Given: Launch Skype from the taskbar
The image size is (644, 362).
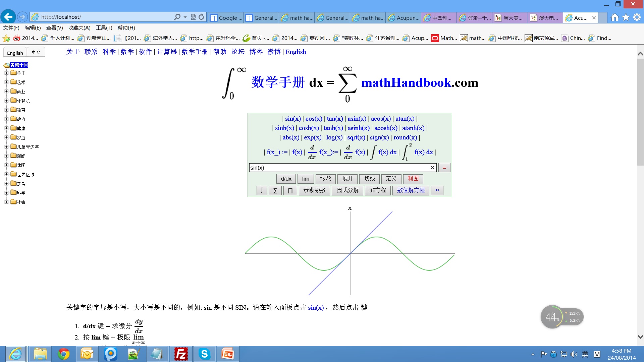Looking at the screenshot, I should [204, 354].
